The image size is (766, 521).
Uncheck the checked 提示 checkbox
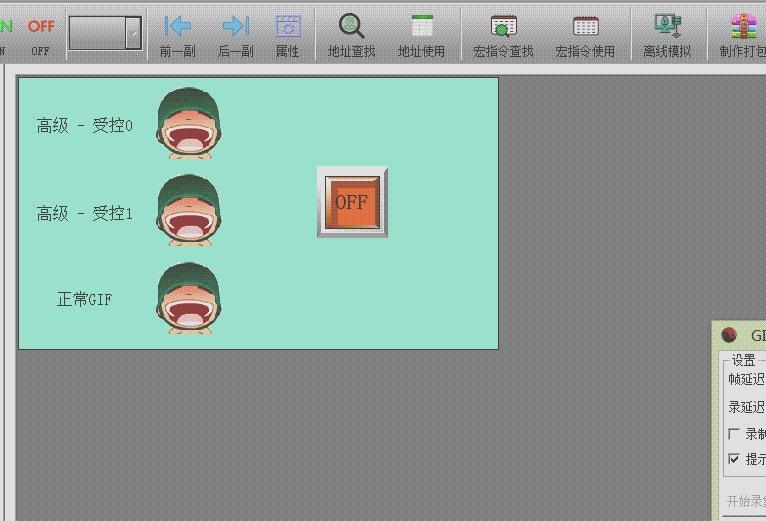735,459
